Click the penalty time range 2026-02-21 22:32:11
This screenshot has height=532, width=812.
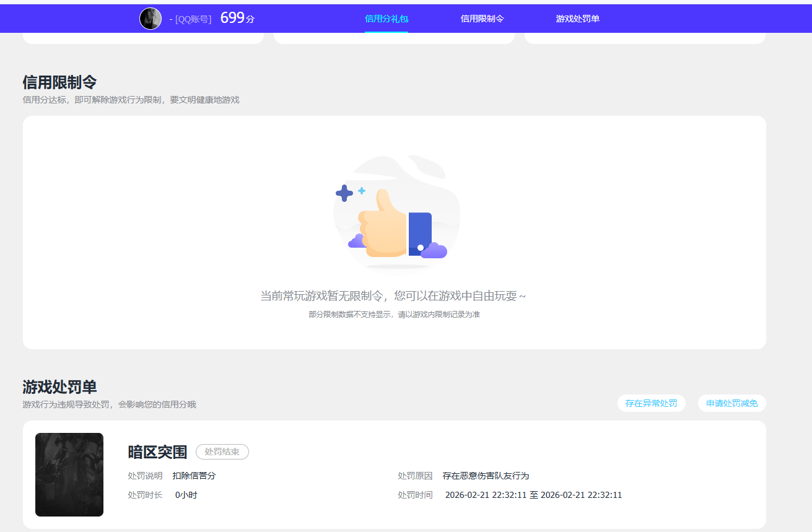(533, 495)
